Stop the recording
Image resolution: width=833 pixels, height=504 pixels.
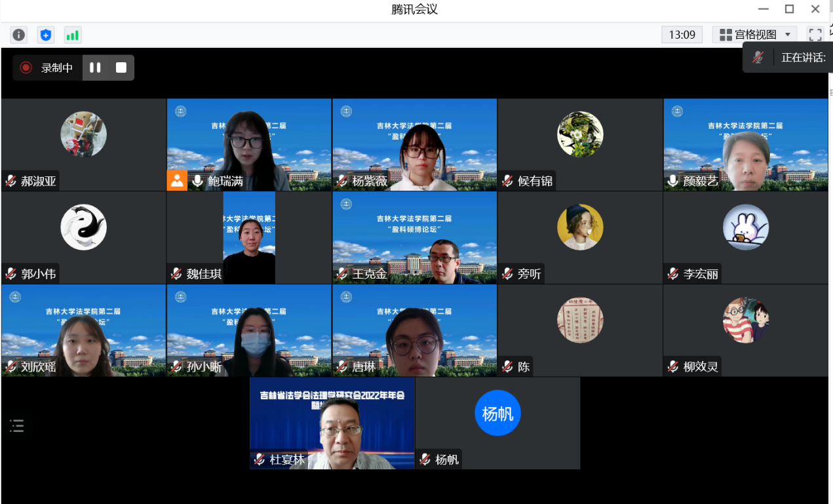tap(121, 68)
